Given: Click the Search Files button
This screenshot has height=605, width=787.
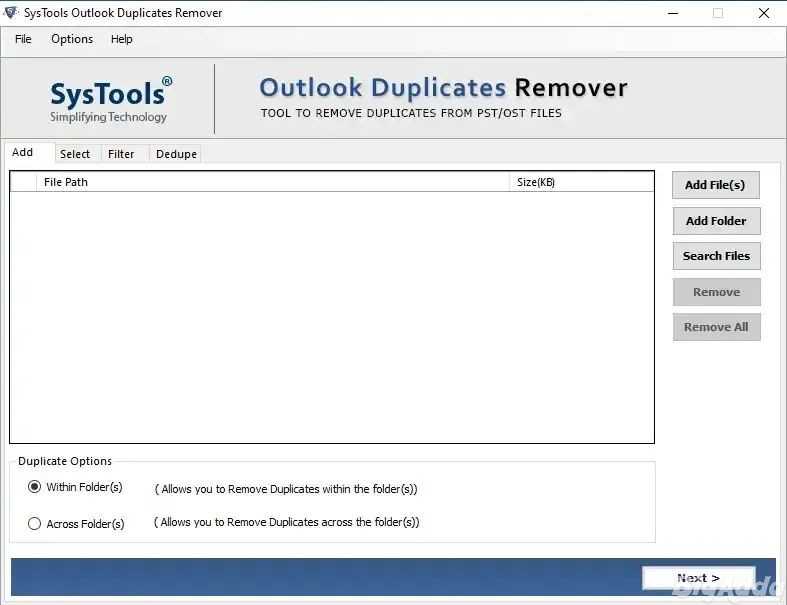Looking at the screenshot, I should (716, 256).
